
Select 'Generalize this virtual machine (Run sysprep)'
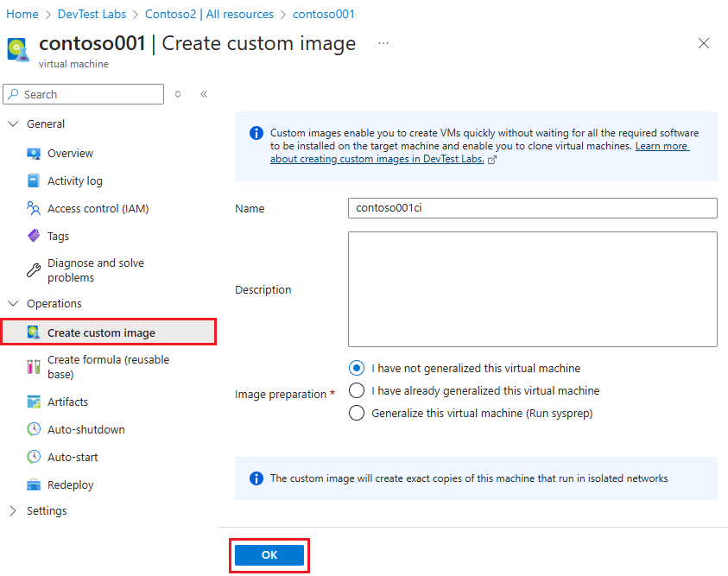click(357, 413)
